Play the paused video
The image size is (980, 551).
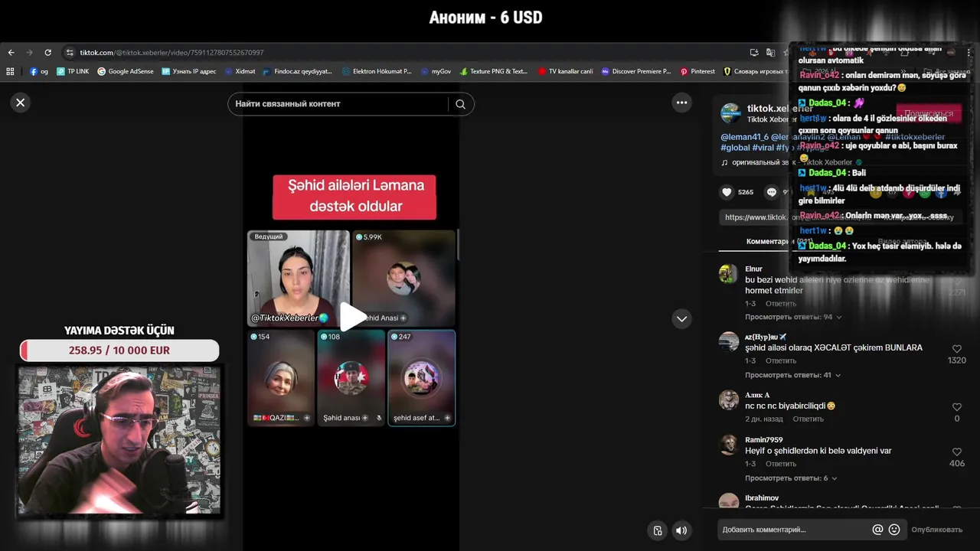(352, 317)
